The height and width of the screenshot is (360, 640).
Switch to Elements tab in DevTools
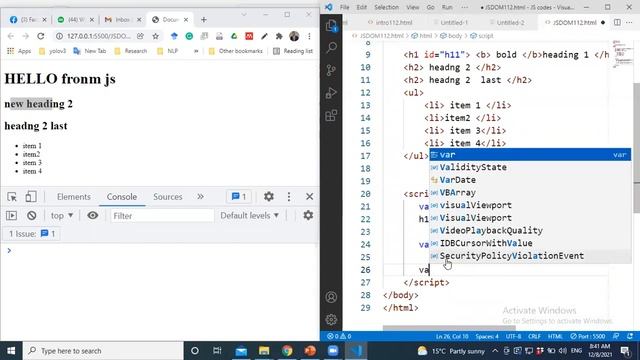click(74, 197)
